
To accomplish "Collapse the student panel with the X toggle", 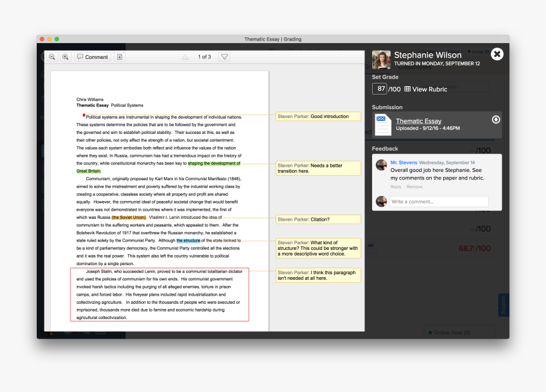I will (496, 54).
